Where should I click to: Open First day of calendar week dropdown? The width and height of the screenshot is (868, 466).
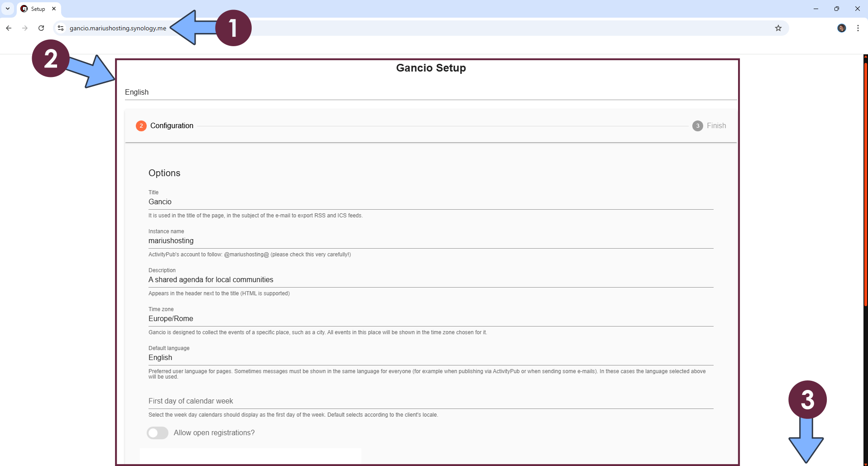(431, 401)
